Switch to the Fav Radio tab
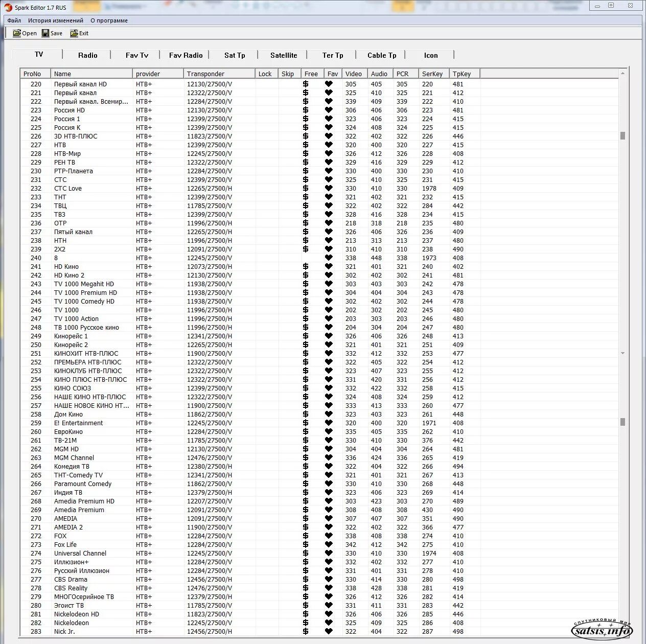This screenshot has height=644, width=646. (x=186, y=55)
